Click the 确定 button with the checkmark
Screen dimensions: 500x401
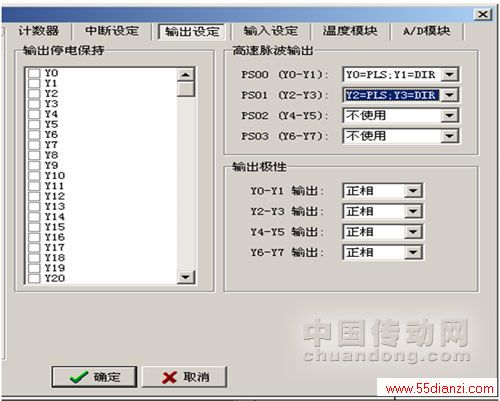coord(94,377)
